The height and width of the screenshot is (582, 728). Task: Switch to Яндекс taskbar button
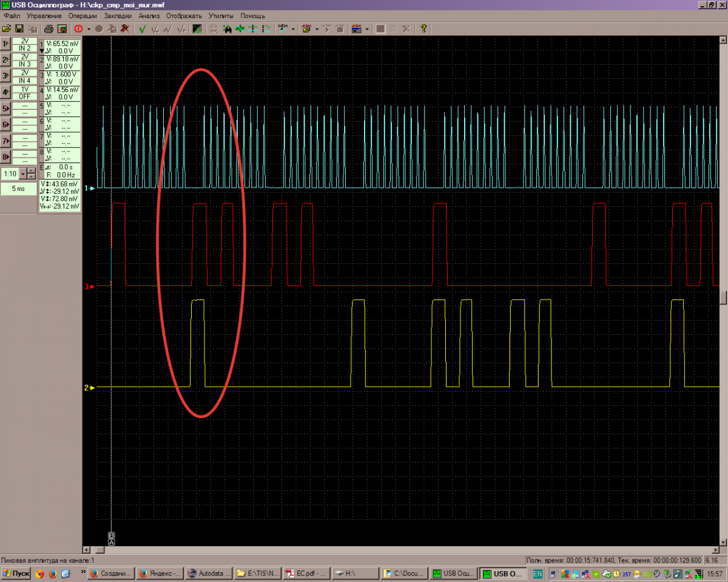pyautogui.click(x=159, y=574)
